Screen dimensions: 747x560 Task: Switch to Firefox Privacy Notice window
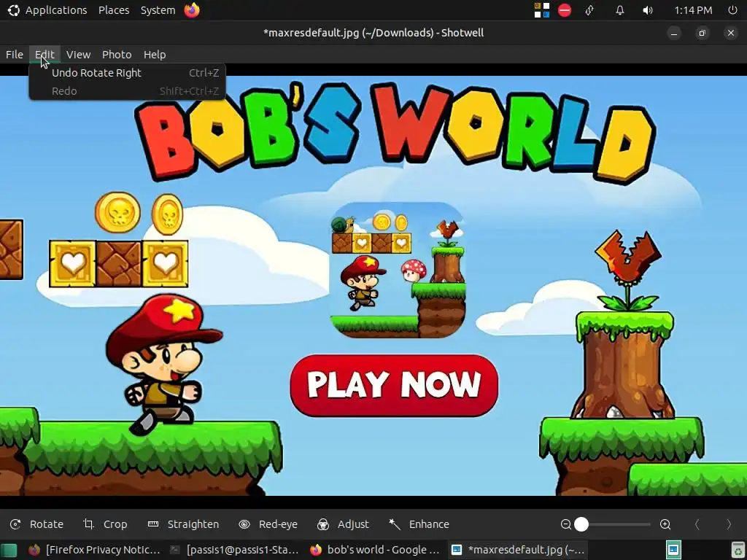click(x=94, y=550)
